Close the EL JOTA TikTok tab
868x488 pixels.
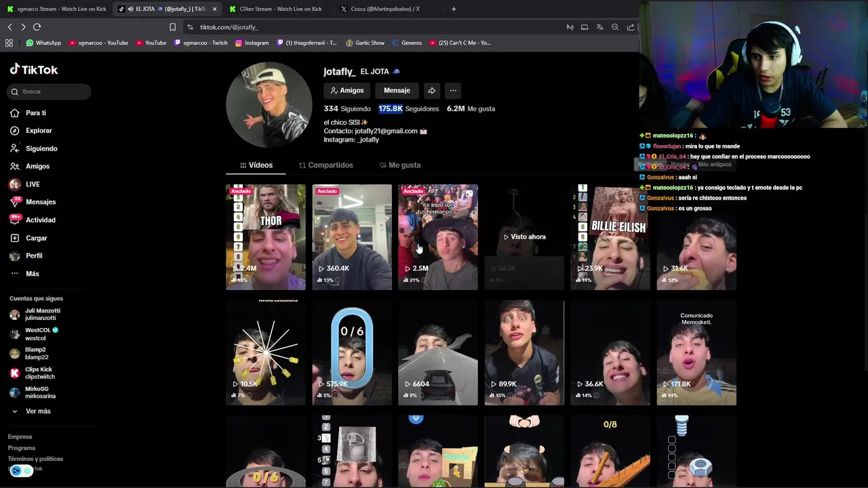click(214, 9)
